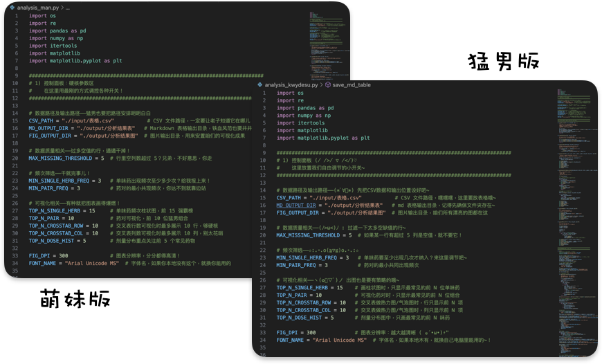The width and height of the screenshot is (602, 364).
Task: Click "import itertools" line in analysis_man.py
Action: pyautogui.click(x=53, y=46)
